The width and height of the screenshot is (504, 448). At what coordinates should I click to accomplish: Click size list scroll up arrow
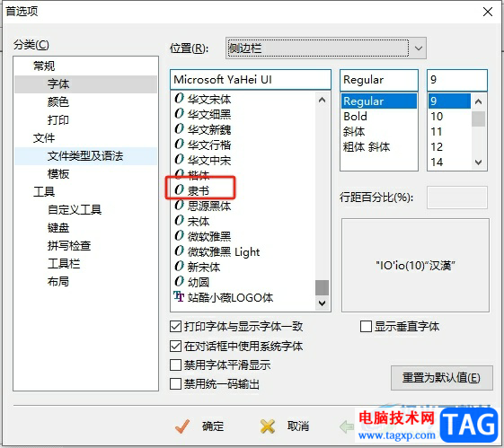click(x=478, y=101)
